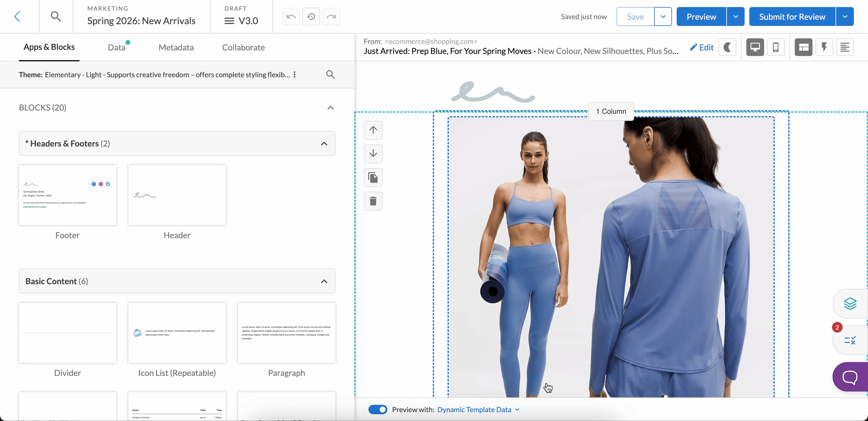Screen dimensions: 868x421
Task: Duplicate the selected column block
Action: point(373,177)
